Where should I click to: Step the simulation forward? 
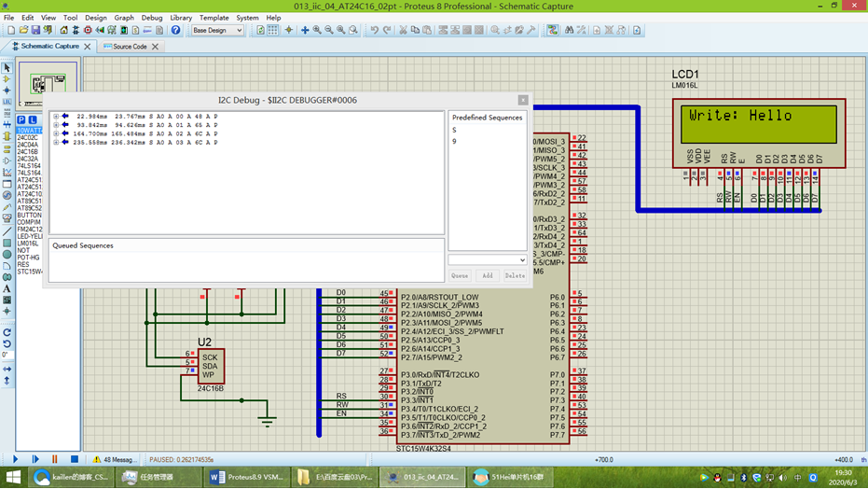tap(35, 460)
